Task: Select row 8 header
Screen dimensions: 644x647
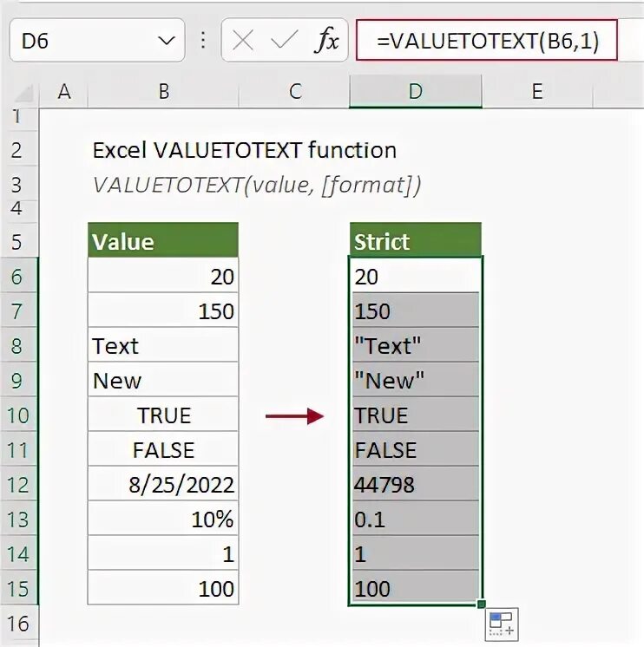Action: point(19,345)
